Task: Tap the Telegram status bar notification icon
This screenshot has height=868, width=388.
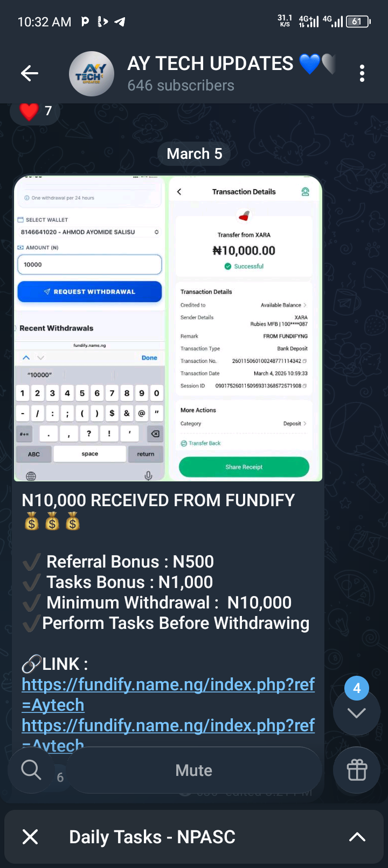Action: [120, 22]
